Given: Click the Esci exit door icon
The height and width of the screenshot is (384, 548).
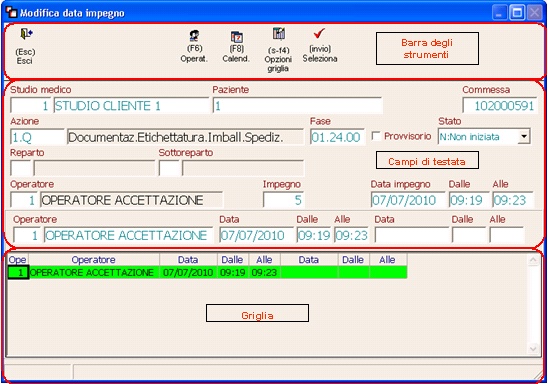Looking at the screenshot, I should pyautogui.click(x=27, y=34).
